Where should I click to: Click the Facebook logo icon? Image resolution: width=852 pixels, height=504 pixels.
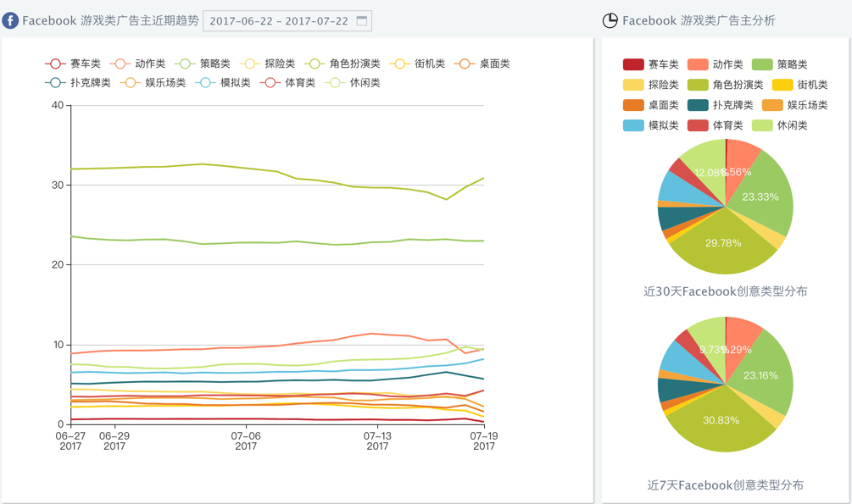tap(10, 20)
